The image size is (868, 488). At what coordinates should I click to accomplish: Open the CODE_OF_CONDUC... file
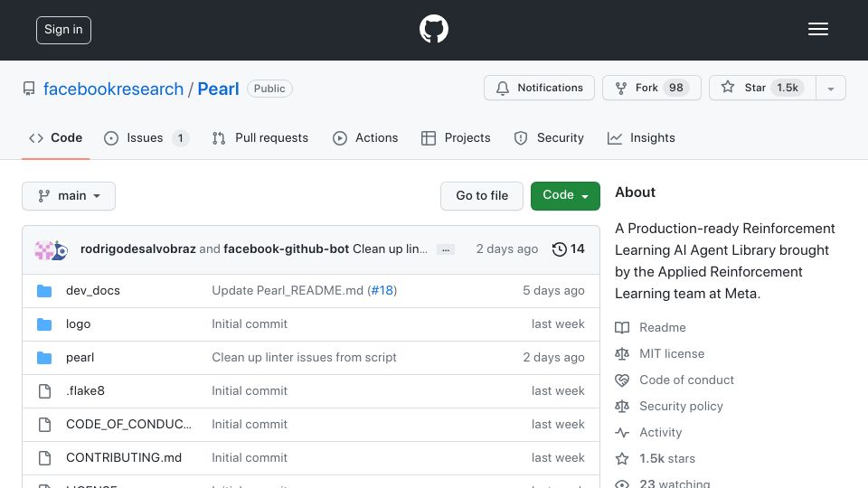(x=128, y=424)
